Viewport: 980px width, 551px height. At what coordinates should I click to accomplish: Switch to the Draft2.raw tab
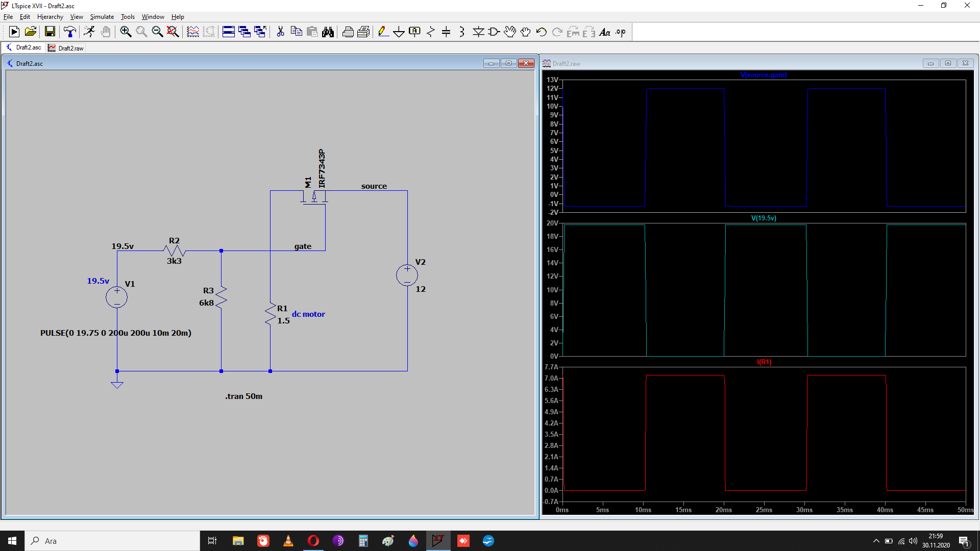(x=66, y=48)
